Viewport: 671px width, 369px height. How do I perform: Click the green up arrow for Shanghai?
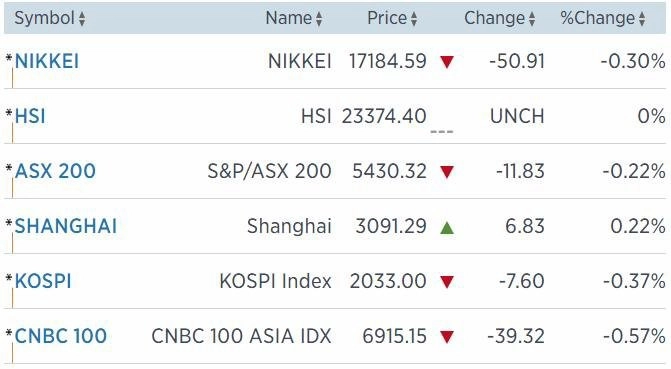447,227
